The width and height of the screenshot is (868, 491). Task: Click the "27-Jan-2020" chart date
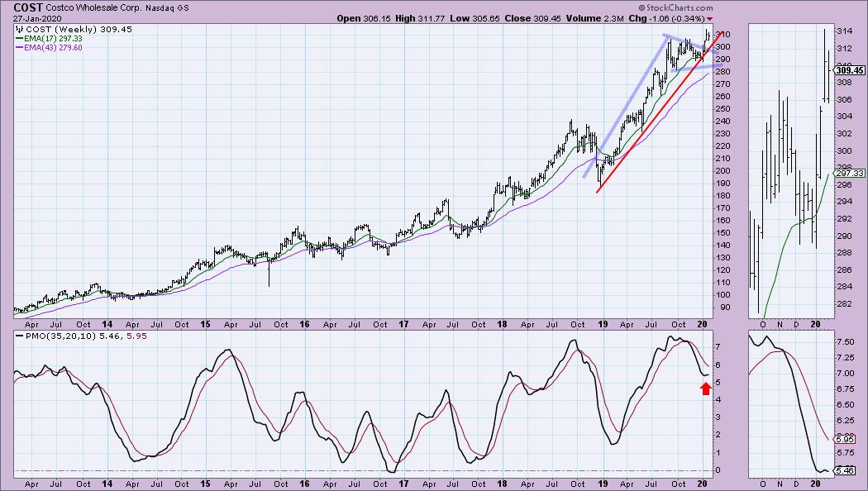pos(37,18)
